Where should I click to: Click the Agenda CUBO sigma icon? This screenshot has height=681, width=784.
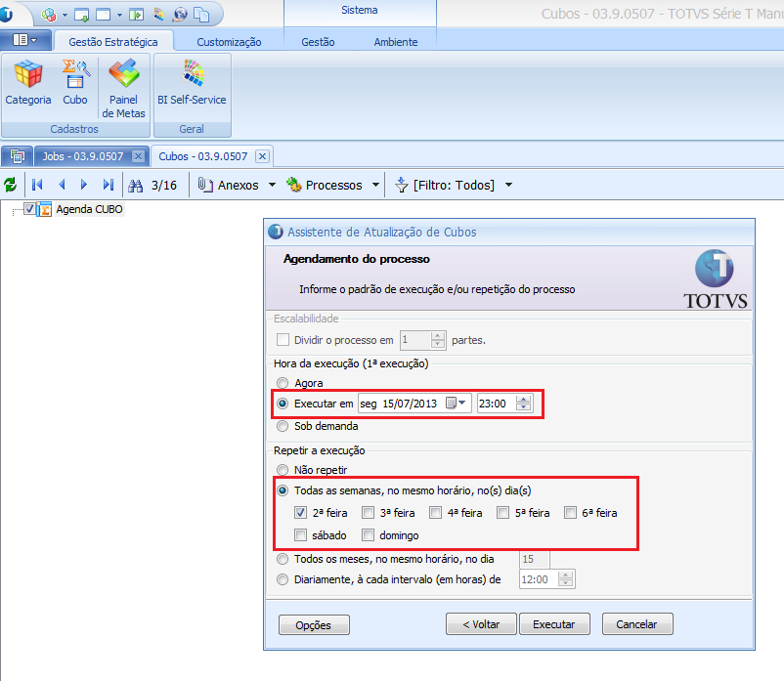(45, 209)
